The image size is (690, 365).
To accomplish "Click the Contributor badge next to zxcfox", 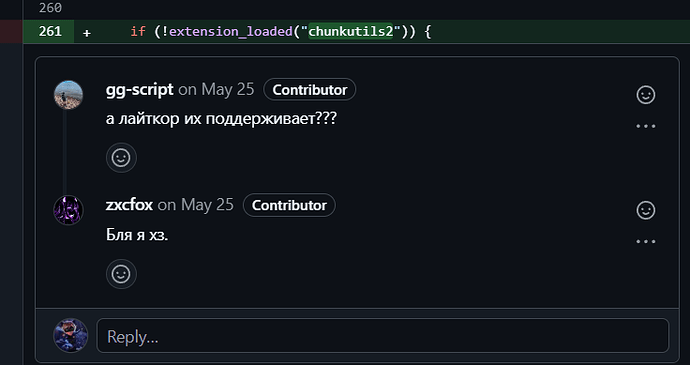I will 289,205.
